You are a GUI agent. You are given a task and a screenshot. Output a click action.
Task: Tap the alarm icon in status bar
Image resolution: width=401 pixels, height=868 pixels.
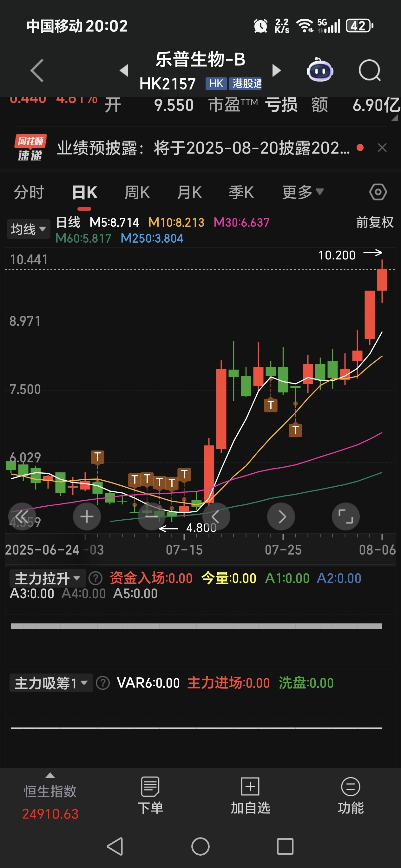(260, 26)
